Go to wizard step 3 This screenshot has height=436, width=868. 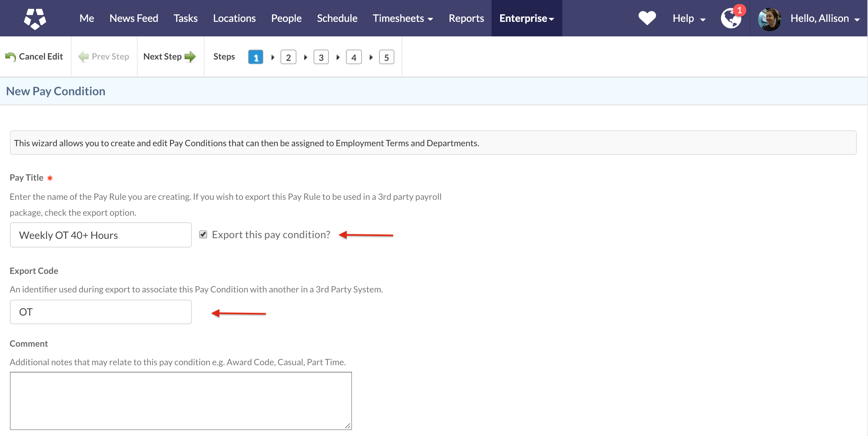pos(321,57)
